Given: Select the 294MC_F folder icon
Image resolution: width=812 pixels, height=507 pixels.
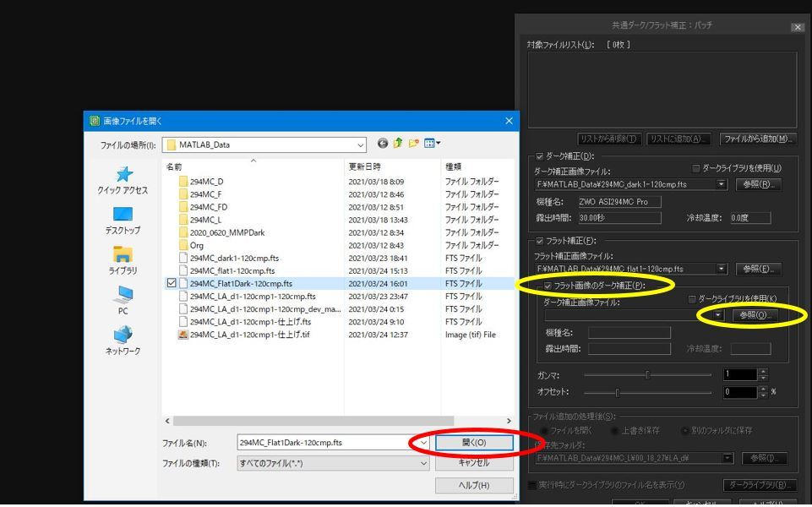Looking at the screenshot, I should coord(183,194).
